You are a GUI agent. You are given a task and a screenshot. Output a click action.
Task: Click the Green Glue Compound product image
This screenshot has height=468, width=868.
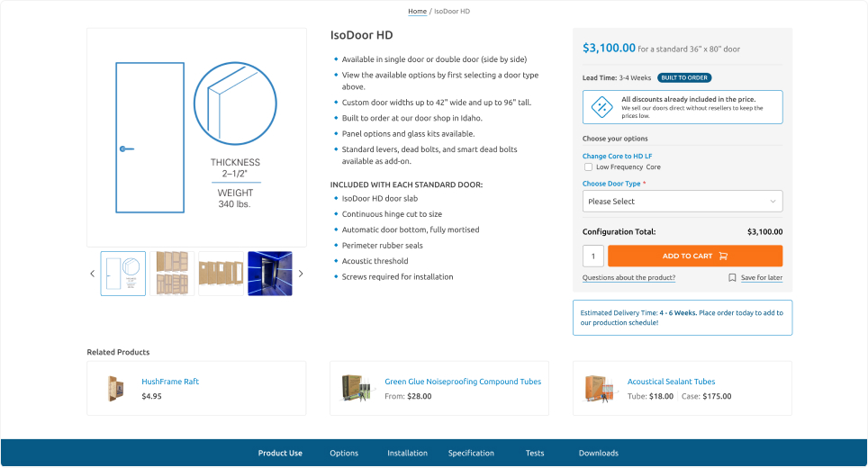pos(357,388)
